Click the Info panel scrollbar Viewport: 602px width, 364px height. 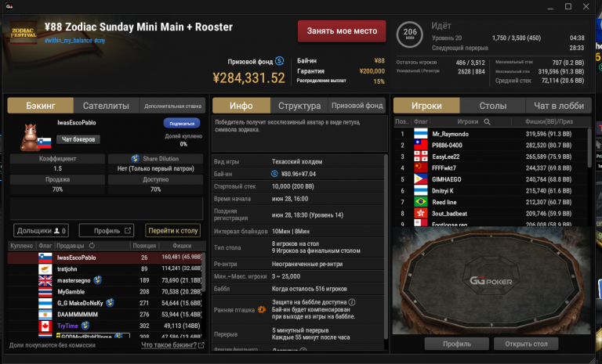pos(386,246)
